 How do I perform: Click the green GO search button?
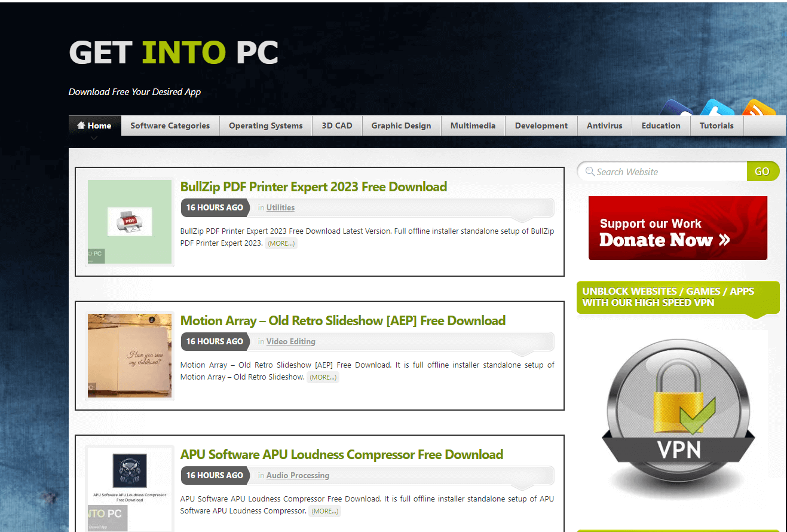762,172
